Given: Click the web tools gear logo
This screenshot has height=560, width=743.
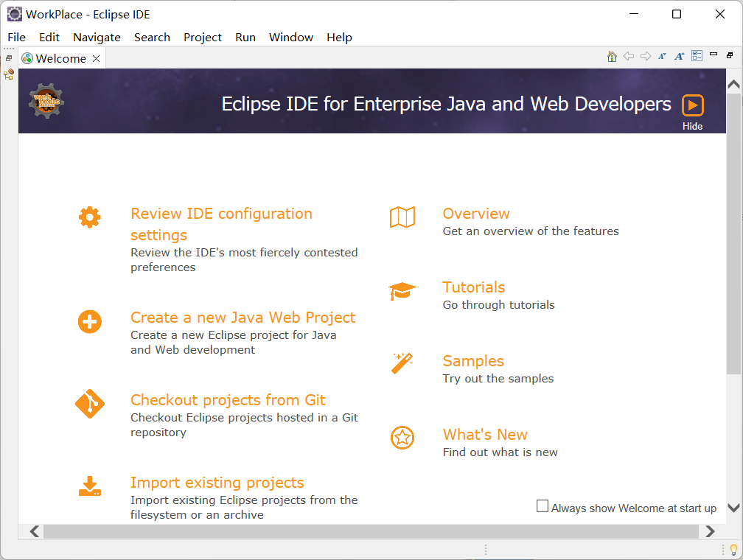Looking at the screenshot, I should (x=46, y=101).
